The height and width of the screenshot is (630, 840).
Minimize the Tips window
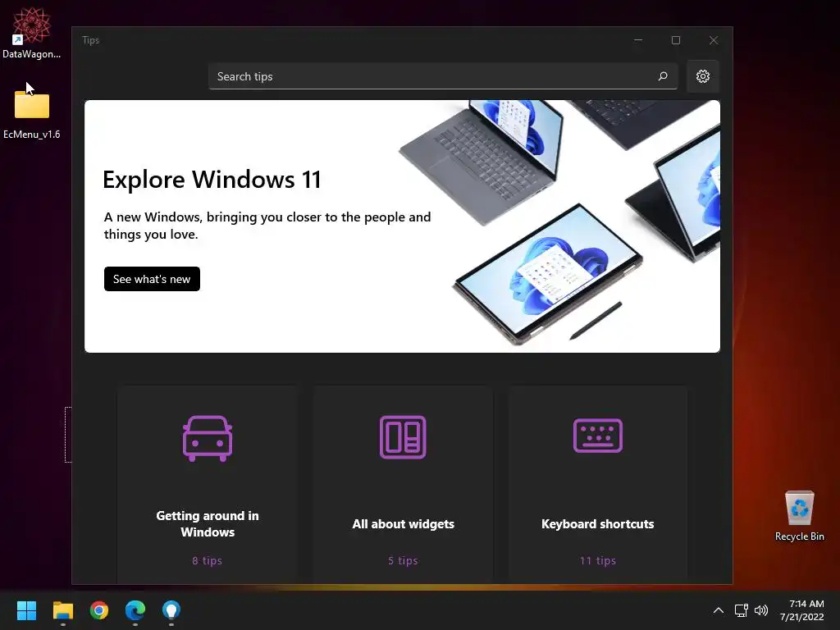pyautogui.click(x=637, y=40)
